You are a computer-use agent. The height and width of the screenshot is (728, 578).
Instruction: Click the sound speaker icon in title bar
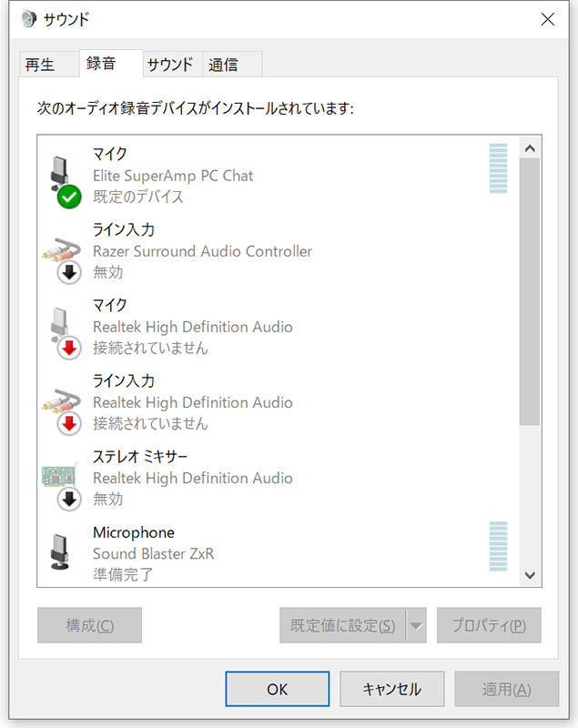(27, 19)
